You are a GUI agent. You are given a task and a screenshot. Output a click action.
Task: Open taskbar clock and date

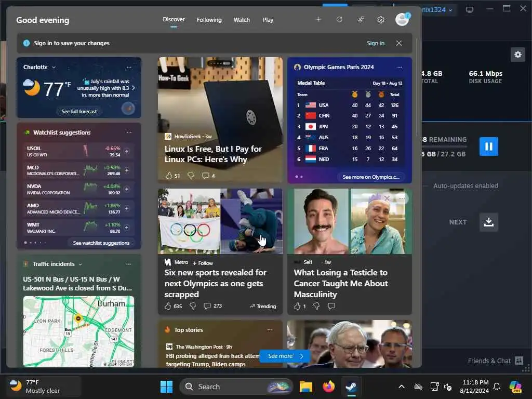(x=474, y=387)
